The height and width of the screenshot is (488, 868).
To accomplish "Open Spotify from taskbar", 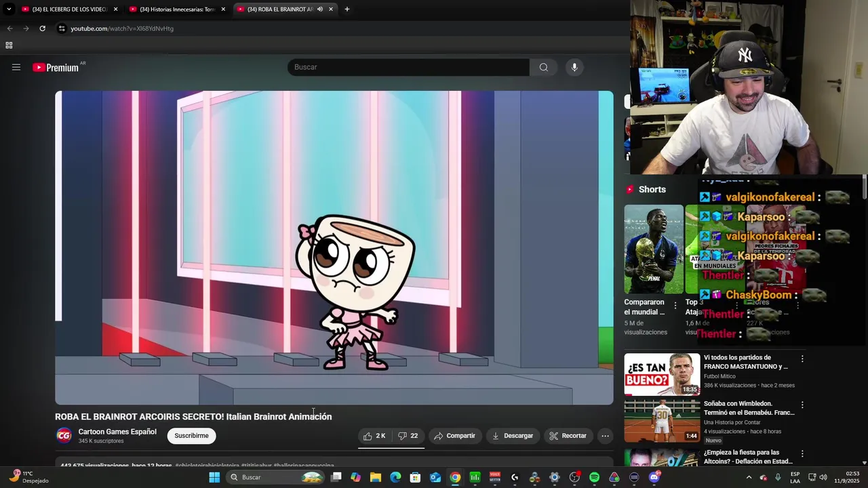I will pos(595,477).
